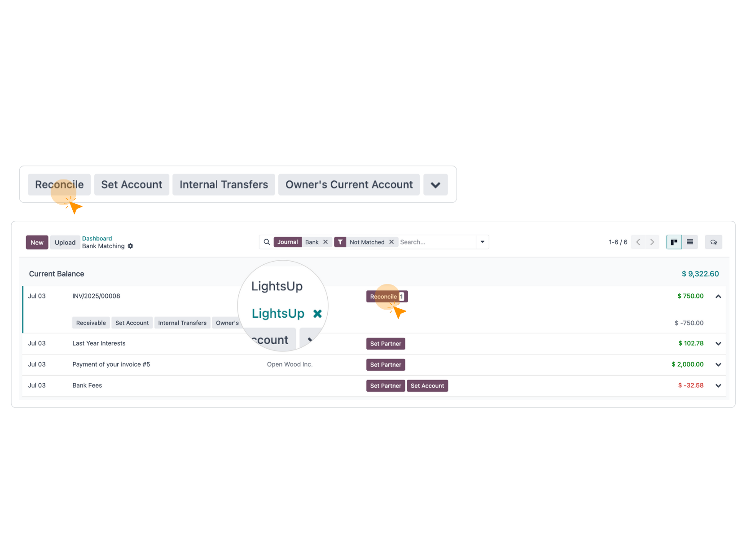Open the Owner's Current Account tab

click(349, 184)
